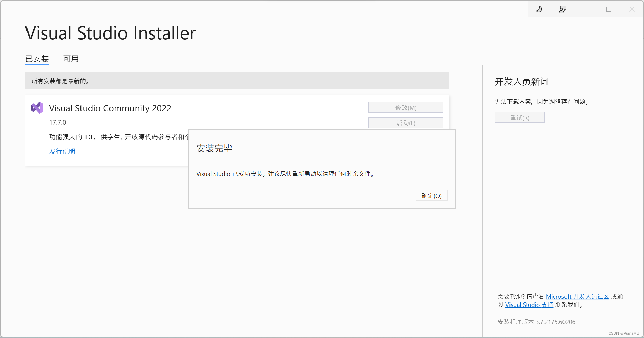Switch to the 可用 tab
This screenshot has height=338, width=644.
point(71,59)
